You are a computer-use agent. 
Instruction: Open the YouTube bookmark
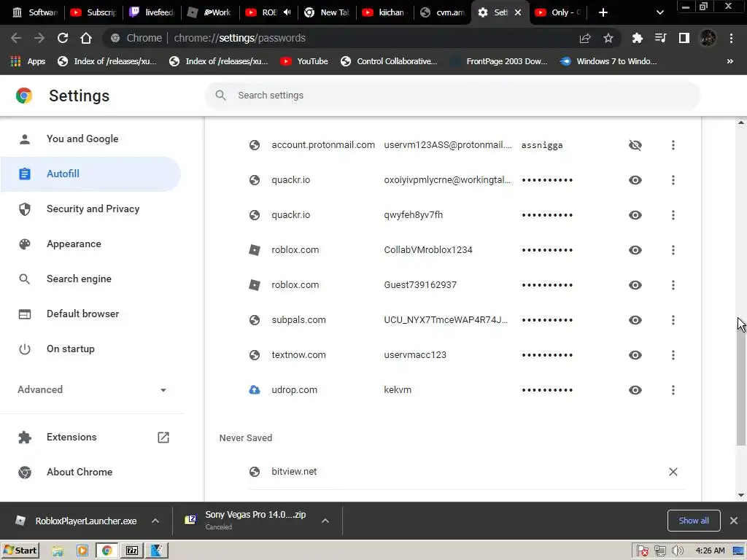[304, 61]
